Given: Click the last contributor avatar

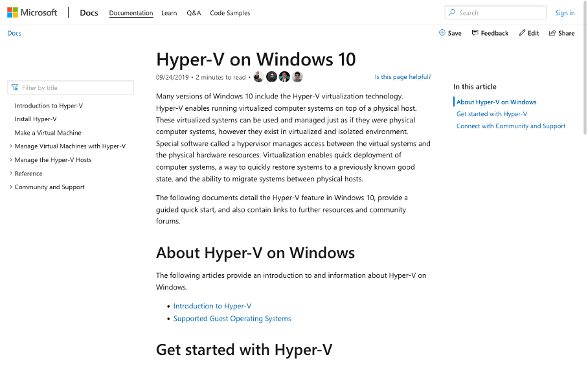Looking at the screenshot, I should pyautogui.click(x=297, y=77).
